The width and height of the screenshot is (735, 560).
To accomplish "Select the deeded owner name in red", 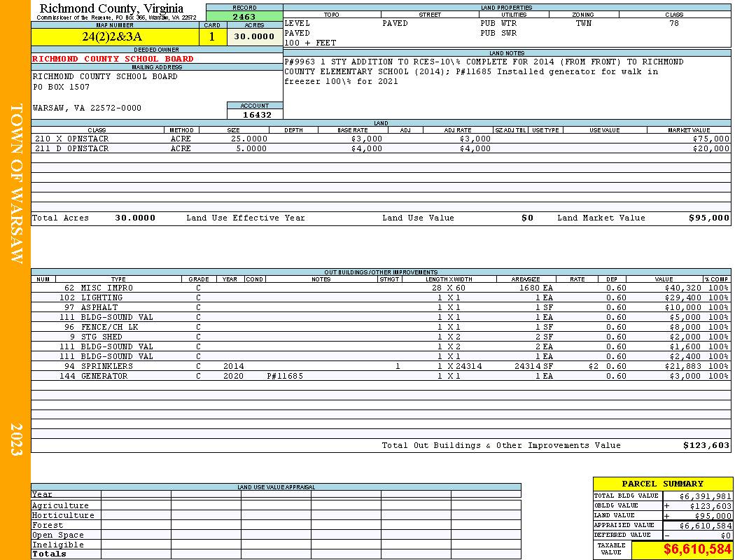I will 113,59.
